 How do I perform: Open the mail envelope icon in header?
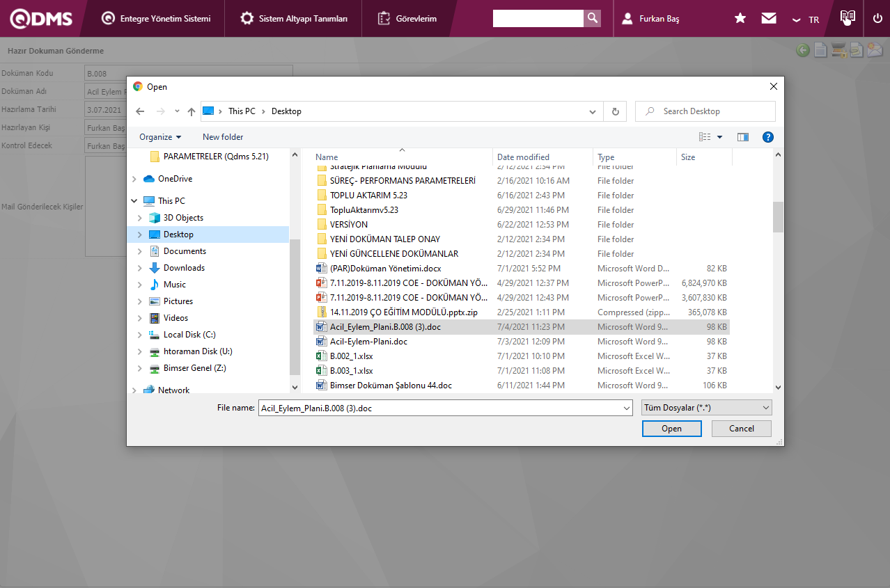click(x=769, y=19)
